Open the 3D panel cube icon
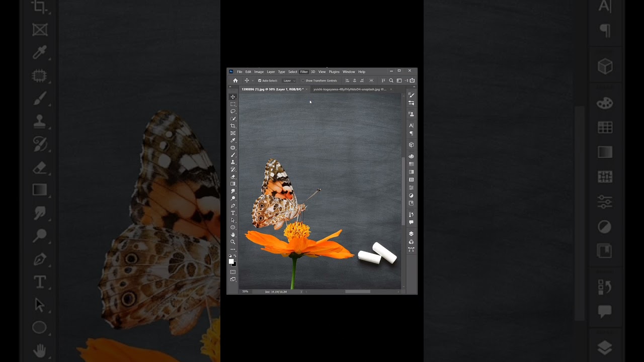The height and width of the screenshot is (362, 644). pyautogui.click(x=411, y=145)
